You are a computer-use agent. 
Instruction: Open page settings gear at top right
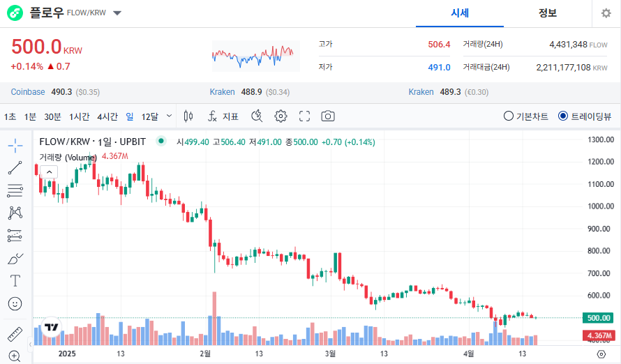pyautogui.click(x=606, y=13)
